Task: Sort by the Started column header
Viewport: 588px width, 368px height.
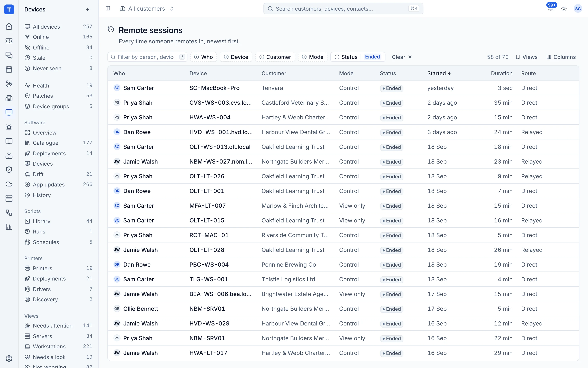Action: (439, 73)
